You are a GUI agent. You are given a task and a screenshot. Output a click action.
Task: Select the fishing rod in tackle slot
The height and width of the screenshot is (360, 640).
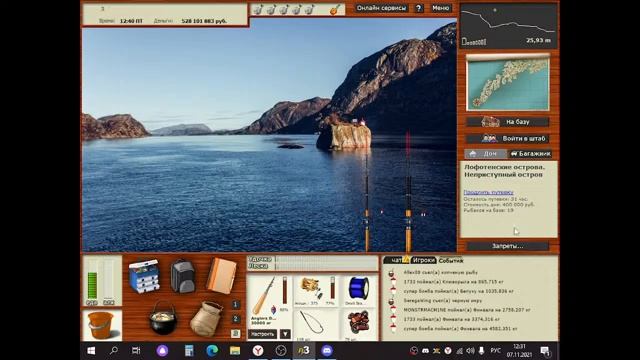[263, 297]
